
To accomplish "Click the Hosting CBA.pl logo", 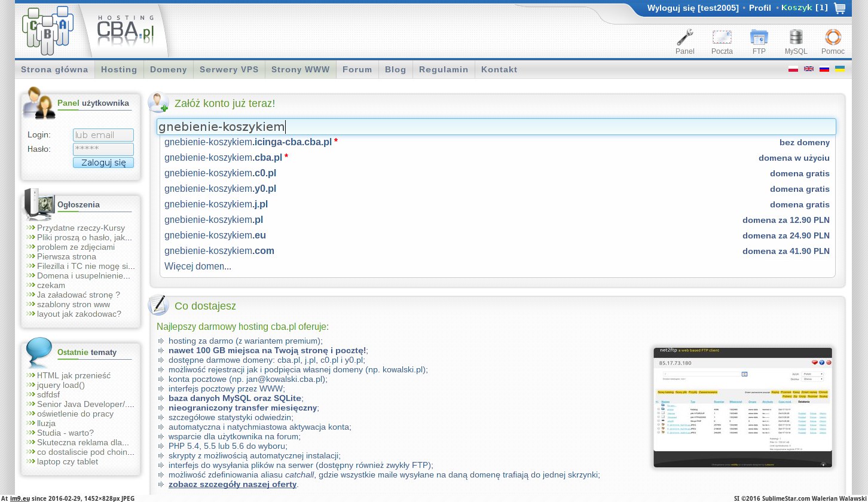I will (125, 29).
